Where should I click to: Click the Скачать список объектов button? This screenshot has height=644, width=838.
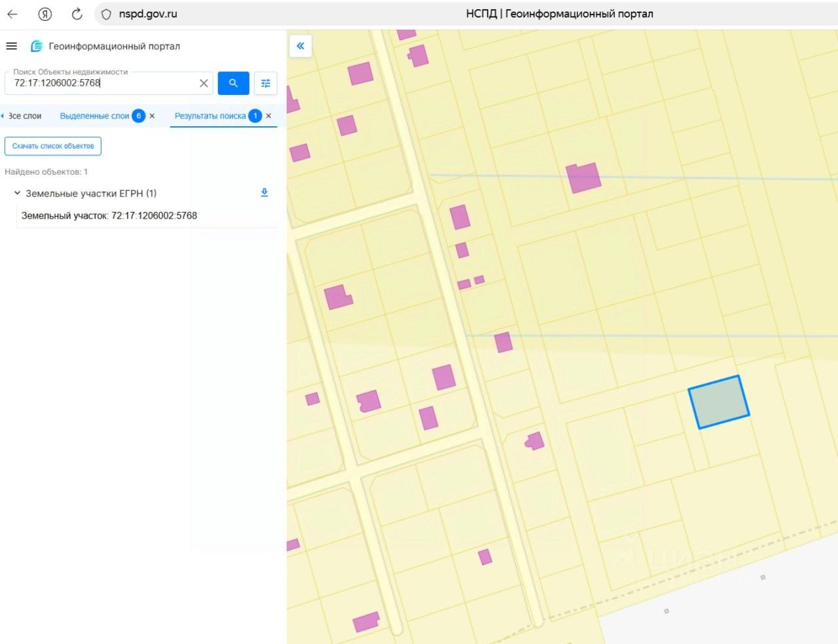click(53, 146)
